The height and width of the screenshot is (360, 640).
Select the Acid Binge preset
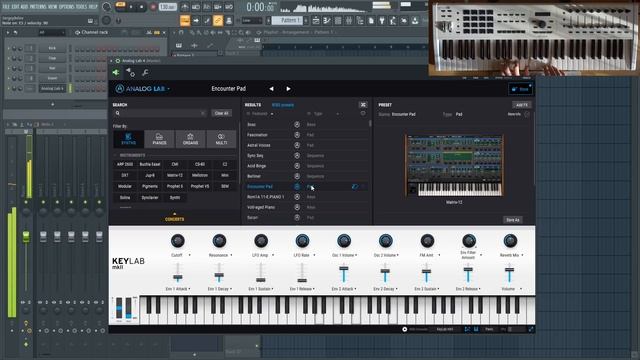256,166
